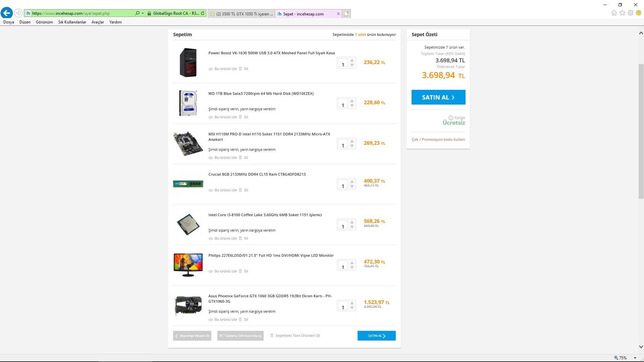Toggle watch on Philips monitor item
The image size is (644, 362).
211,271
